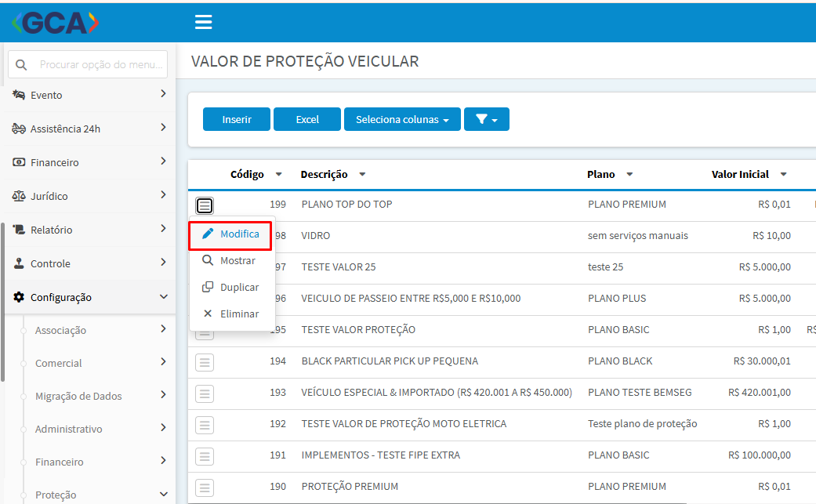Open the Valor Inicial column sort arrow

point(783,174)
